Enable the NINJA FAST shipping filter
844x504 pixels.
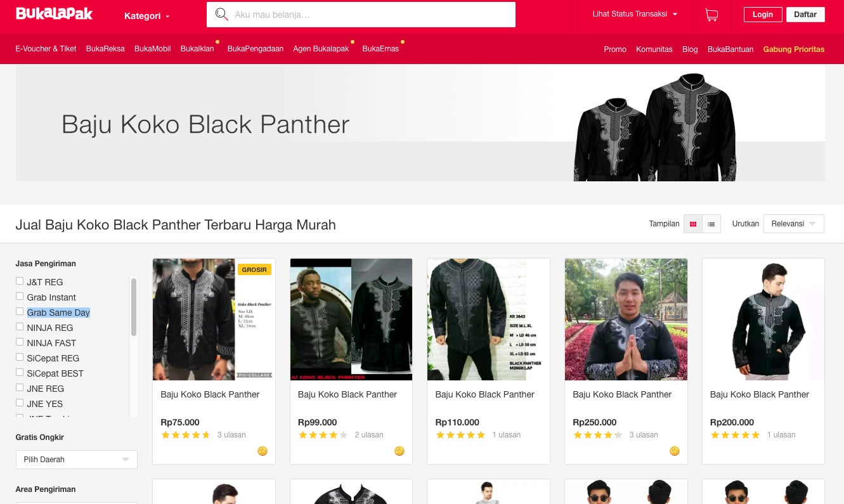point(20,342)
